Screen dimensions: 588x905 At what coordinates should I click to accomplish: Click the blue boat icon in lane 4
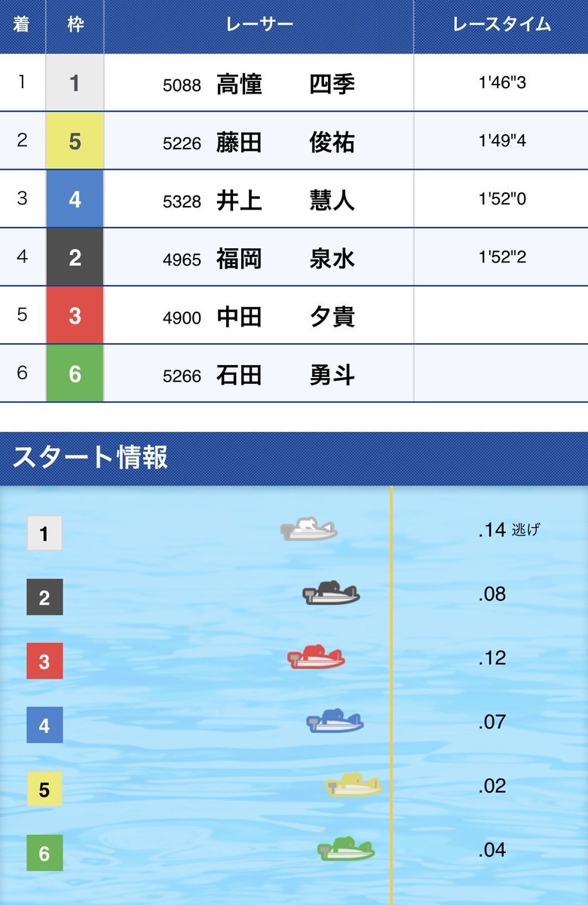coord(335,722)
